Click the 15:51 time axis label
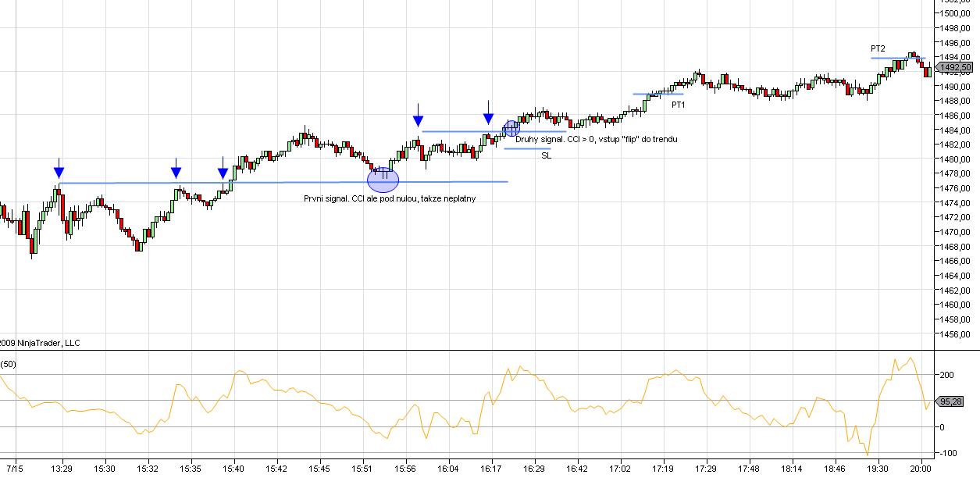This screenshot has height=478, width=980. tap(362, 469)
